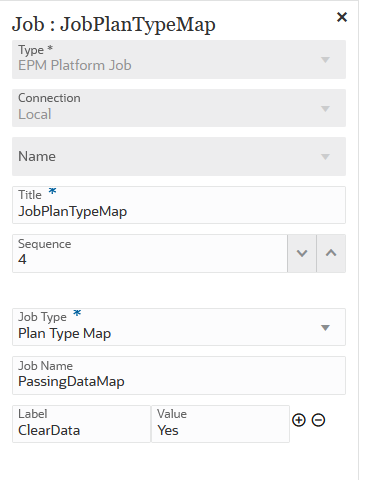
Task: Remove the ClearData parameter row
Action: (318, 420)
